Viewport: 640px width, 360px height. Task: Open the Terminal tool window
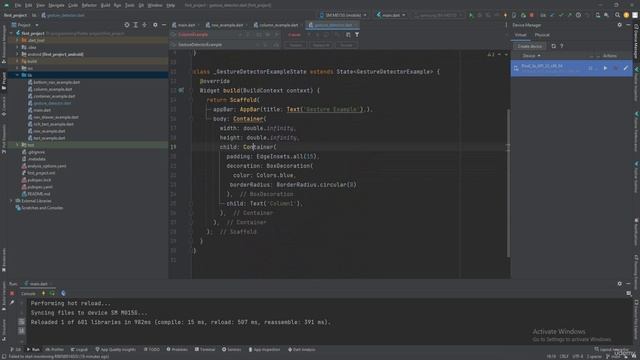coord(205,350)
